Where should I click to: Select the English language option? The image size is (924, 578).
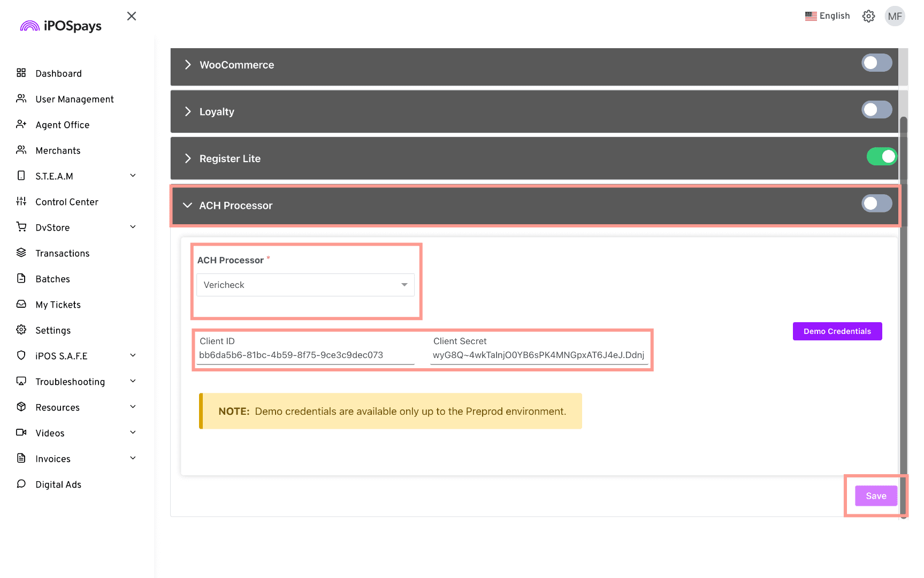point(835,16)
